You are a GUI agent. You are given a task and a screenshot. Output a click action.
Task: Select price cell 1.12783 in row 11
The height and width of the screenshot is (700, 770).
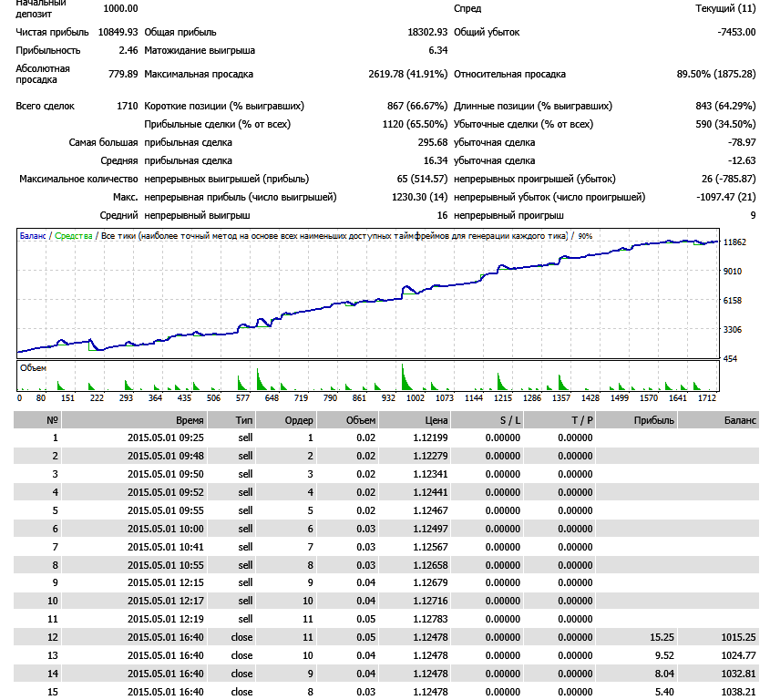click(430, 619)
